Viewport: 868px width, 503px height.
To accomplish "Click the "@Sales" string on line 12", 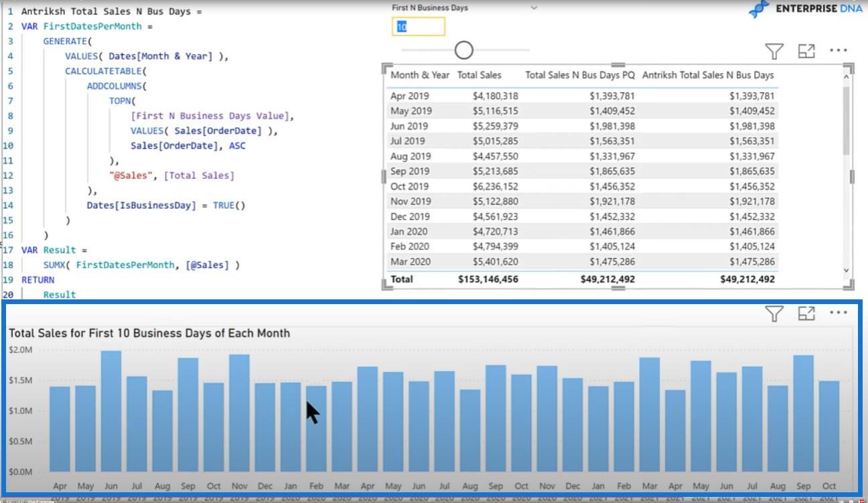I will [133, 175].
